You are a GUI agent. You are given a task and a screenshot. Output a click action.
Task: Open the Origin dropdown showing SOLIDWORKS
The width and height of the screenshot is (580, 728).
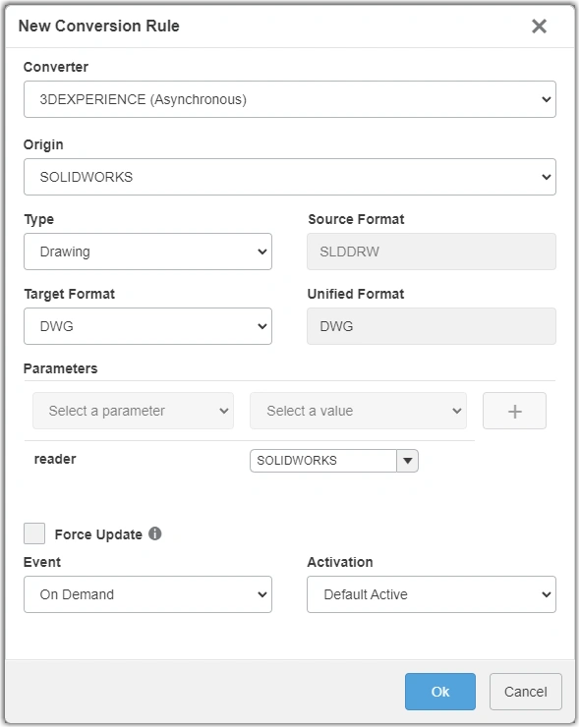point(290,177)
